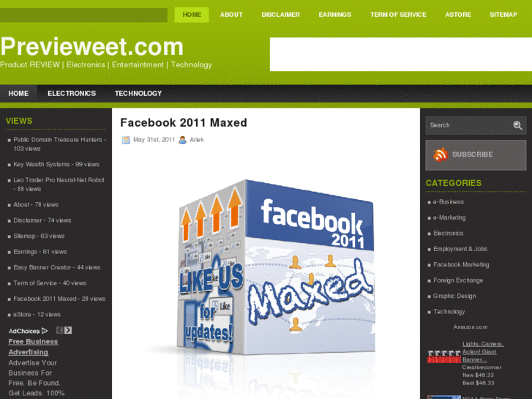Open the Facebook Marketing category link

[461, 264]
